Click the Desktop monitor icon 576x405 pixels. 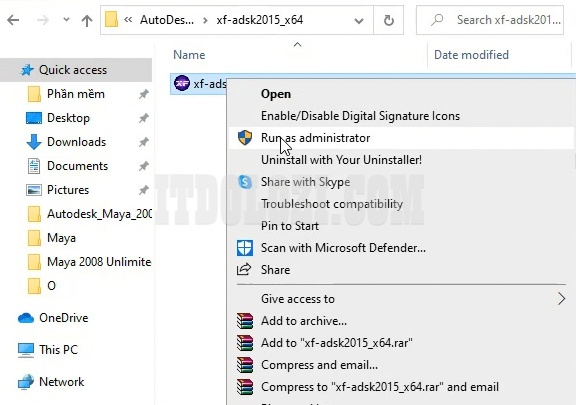pyautogui.click(x=34, y=118)
